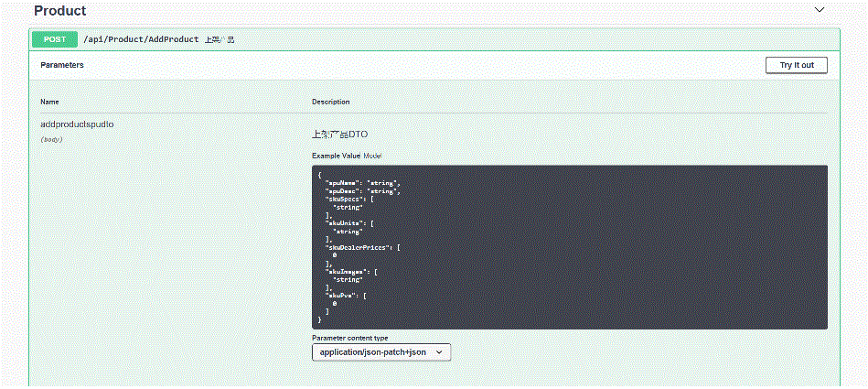Collapse the Product section chevron
This screenshot has height=389, width=868.
(x=820, y=10)
